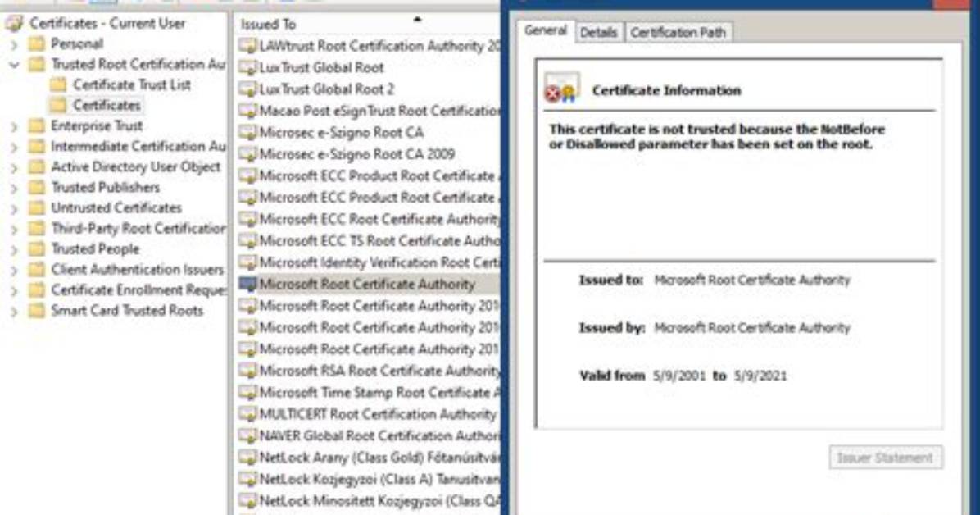Click the expiry date 5/9/2021

point(760,376)
